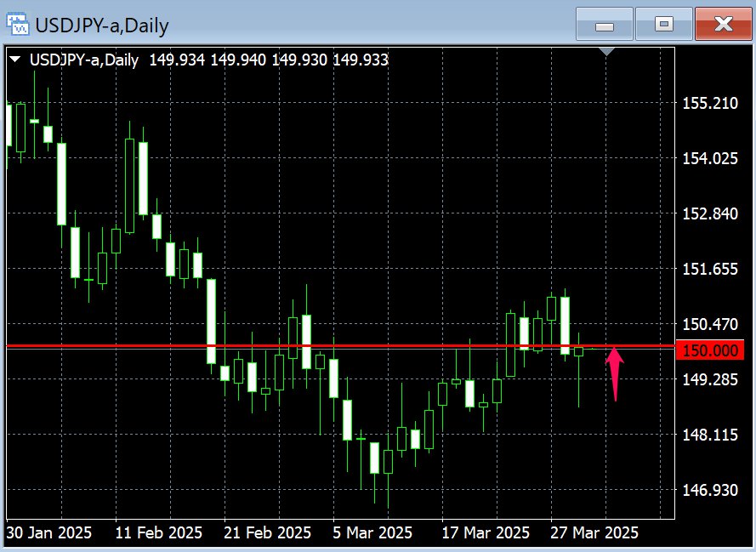Click the 148.115 price scale value
The width and height of the screenshot is (756, 552).
[710, 435]
